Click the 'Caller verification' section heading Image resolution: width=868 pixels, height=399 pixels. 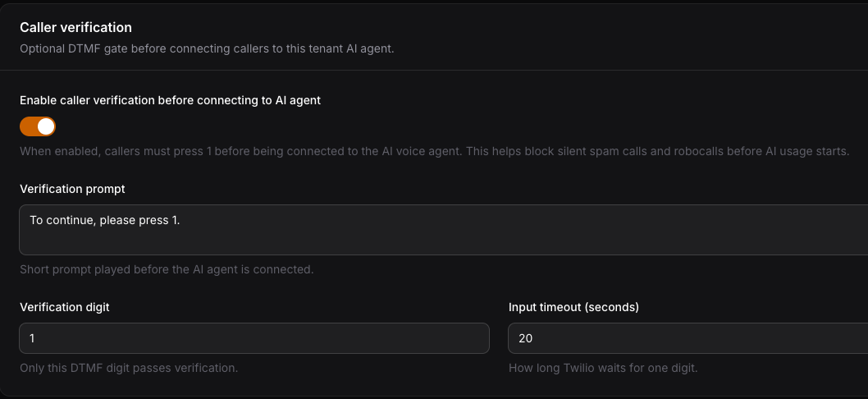click(x=75, y=27)
